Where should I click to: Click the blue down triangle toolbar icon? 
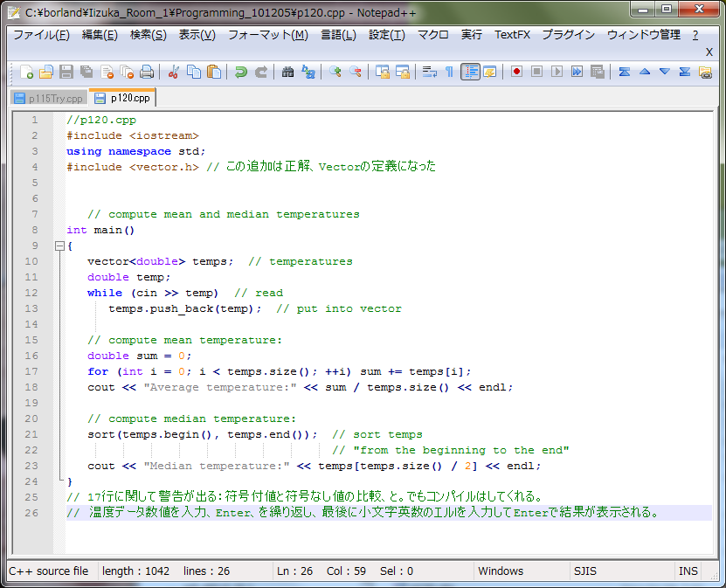point(665,72)
